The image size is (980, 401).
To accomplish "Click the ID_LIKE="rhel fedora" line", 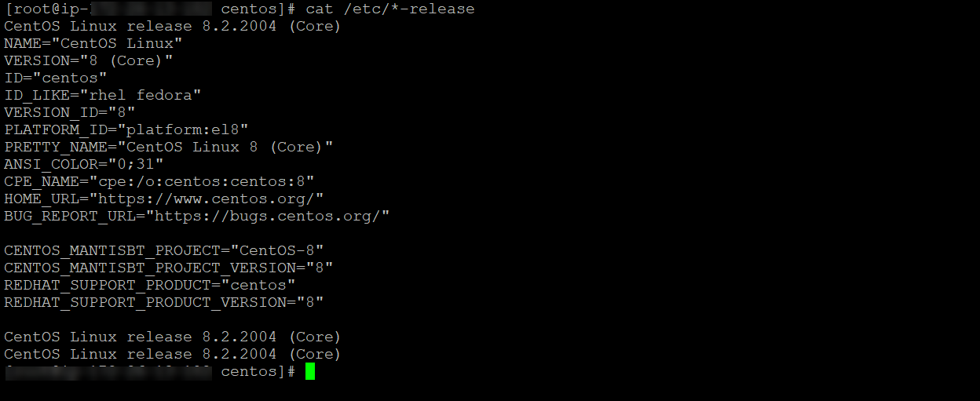I will click(103, 95).
